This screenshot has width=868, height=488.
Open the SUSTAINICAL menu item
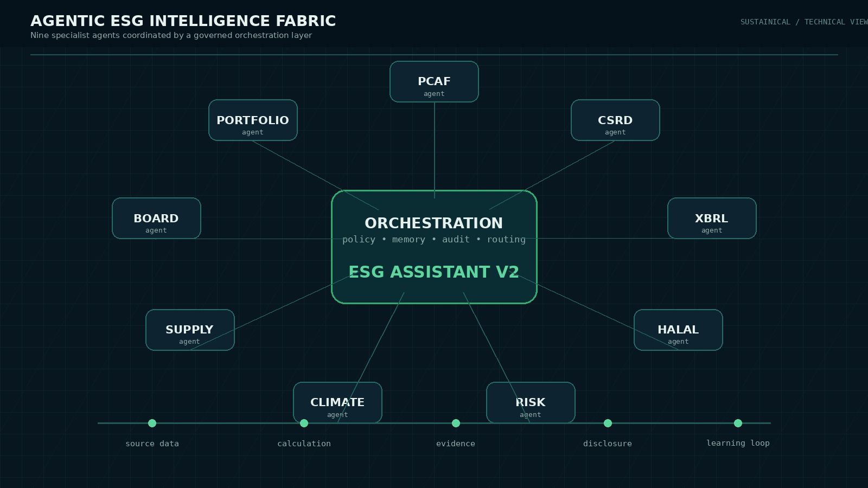[765, 22]
